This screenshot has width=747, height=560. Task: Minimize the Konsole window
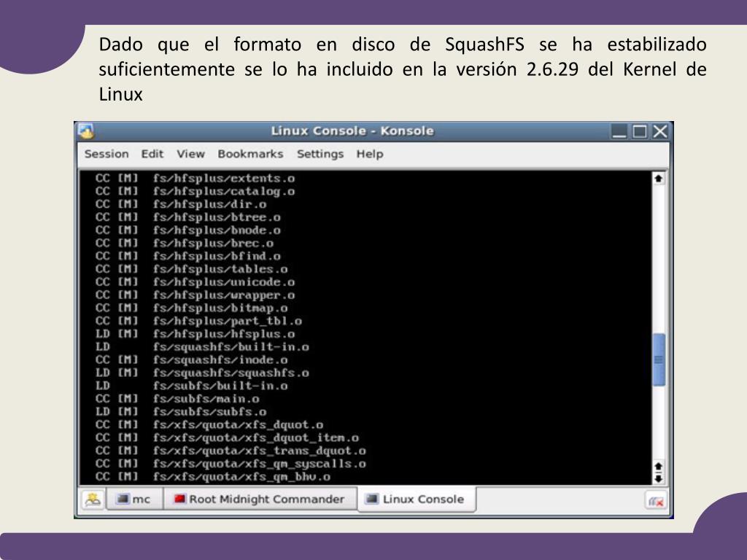point(619,131)
